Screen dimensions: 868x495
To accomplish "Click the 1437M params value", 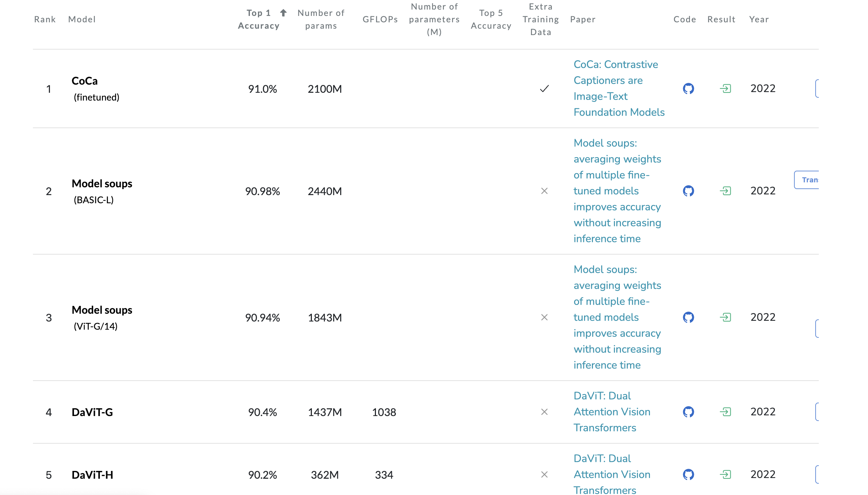I will tap(325, 412).
